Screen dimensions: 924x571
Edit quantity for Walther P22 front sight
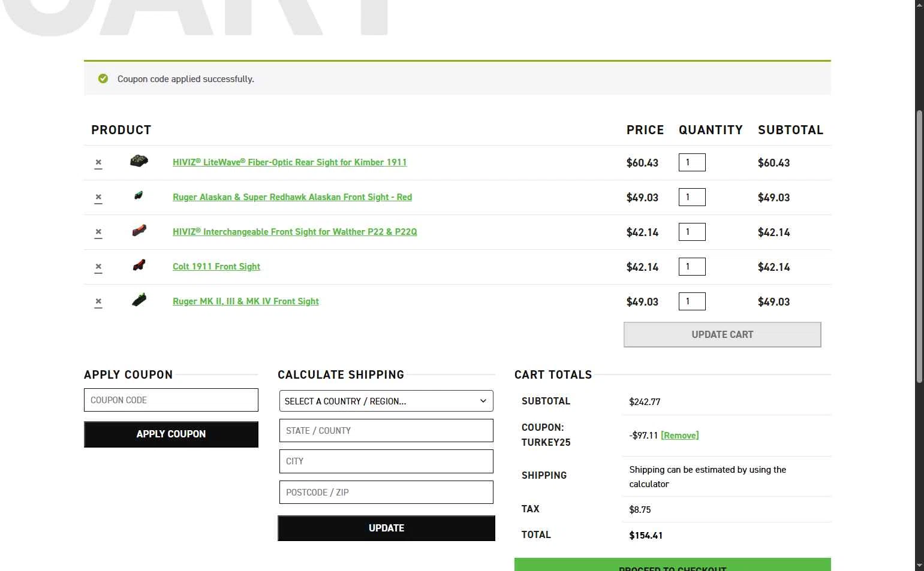point(692,232)
